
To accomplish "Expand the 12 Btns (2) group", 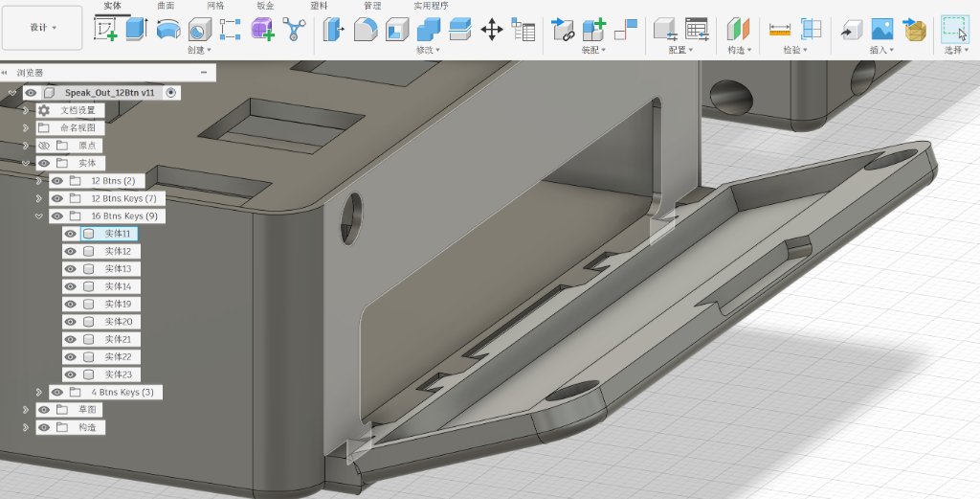I will pyautogui.click(x=38, y=181).
